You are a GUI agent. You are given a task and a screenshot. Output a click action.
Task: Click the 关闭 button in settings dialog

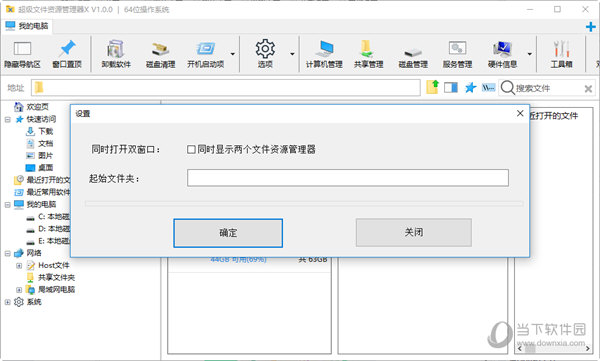(x=414, y=232)
